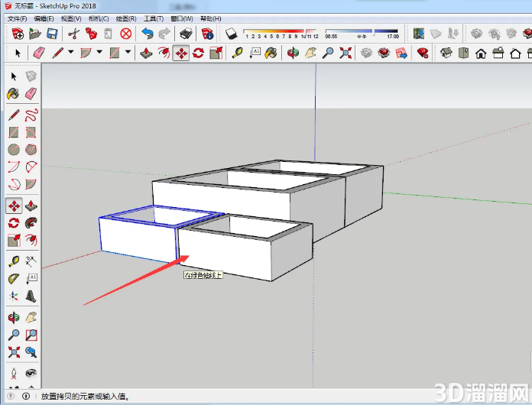Select the Orbit tool in top toolbar
The height and width of the screenshot is (405, 532).
coord(293,53)
